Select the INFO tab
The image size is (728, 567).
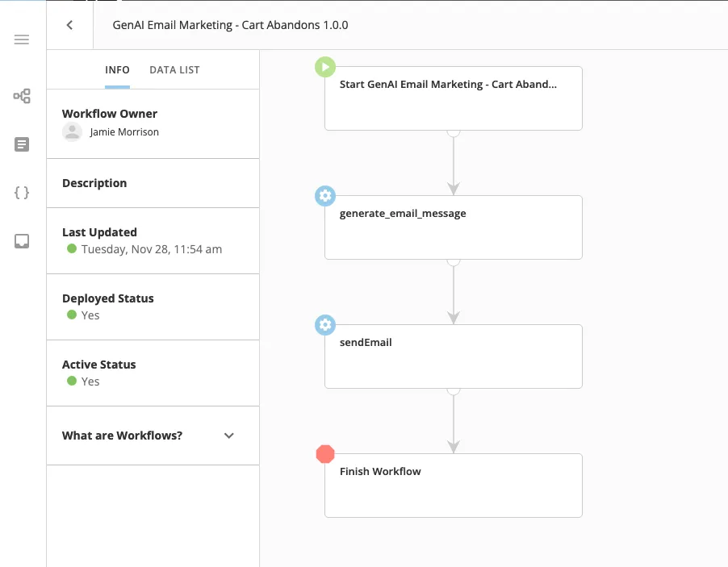pos(117,70)
